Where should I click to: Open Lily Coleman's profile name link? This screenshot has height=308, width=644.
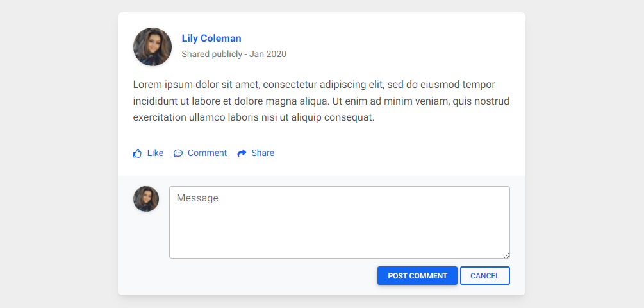pyautogui.click(x=211, y=38)
